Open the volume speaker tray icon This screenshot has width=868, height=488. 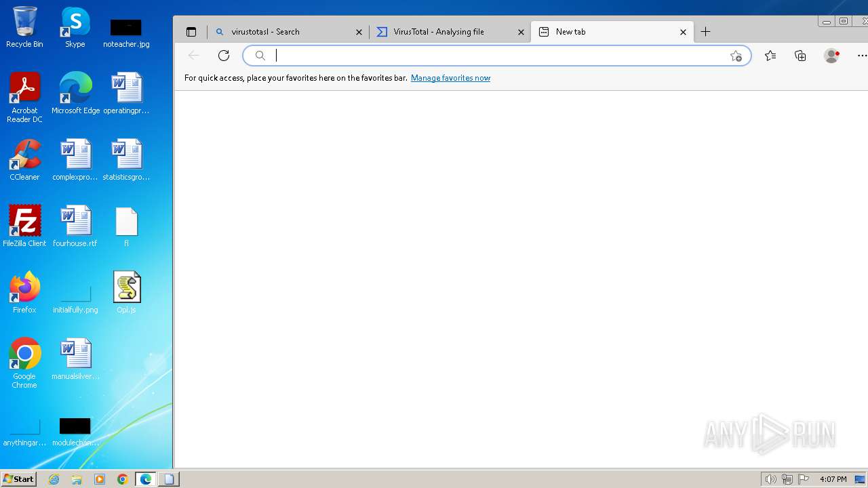771,479
